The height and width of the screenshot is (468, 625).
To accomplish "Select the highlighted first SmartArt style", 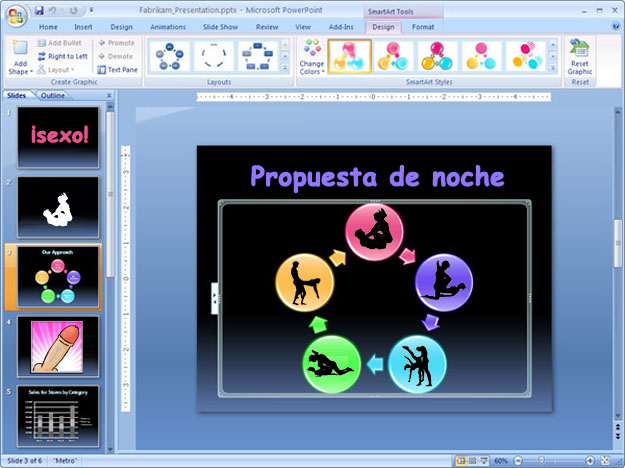I will tap(350, 56).
